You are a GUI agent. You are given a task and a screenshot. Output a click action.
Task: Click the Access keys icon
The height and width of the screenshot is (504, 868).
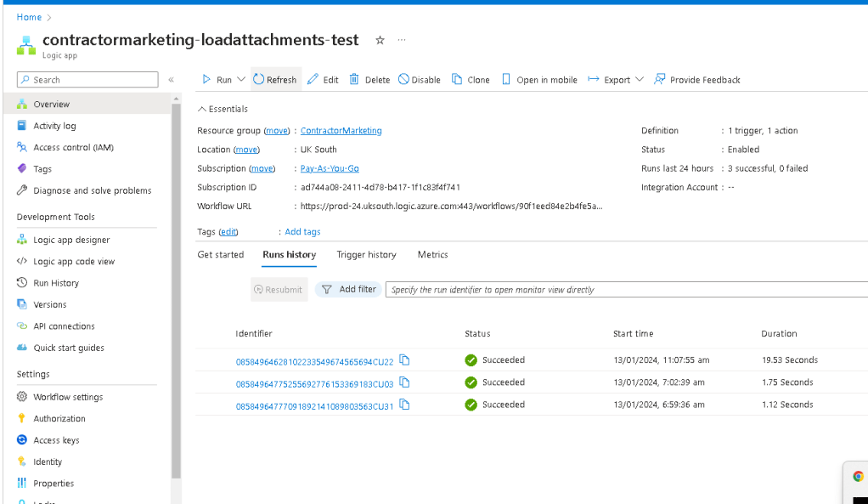pyautogui.click(x=21, y=439)
